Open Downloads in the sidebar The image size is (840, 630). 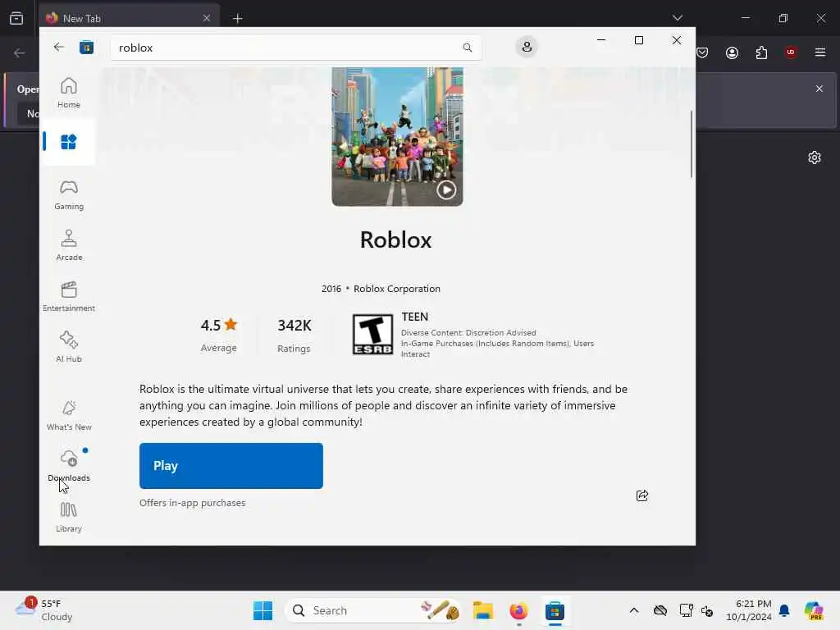pos(69,466)
